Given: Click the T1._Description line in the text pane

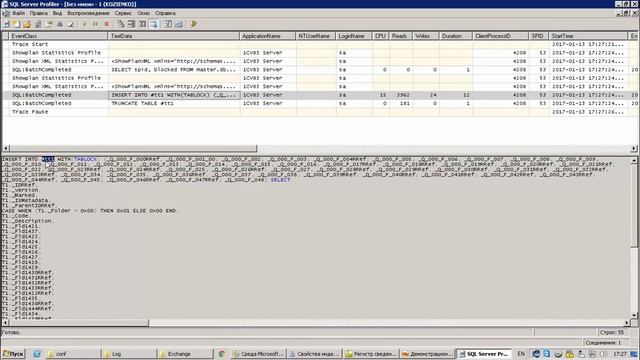Looking at the screenshot, I should pos(27,221).
